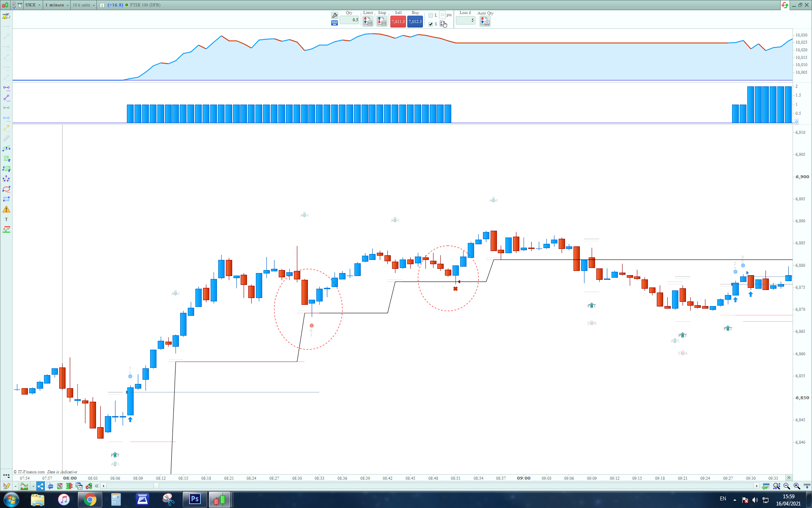Screen dimensions: 812x508
Task: Uncheck the S checkbox
Action: coord(431,24)
